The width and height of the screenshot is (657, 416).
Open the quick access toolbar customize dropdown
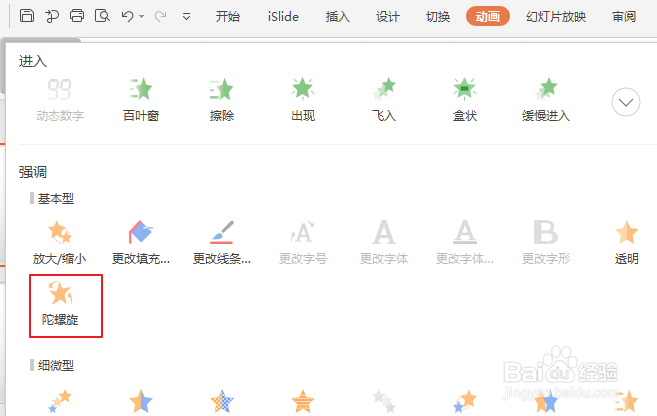pyautogui.click(x=186, y=16)
